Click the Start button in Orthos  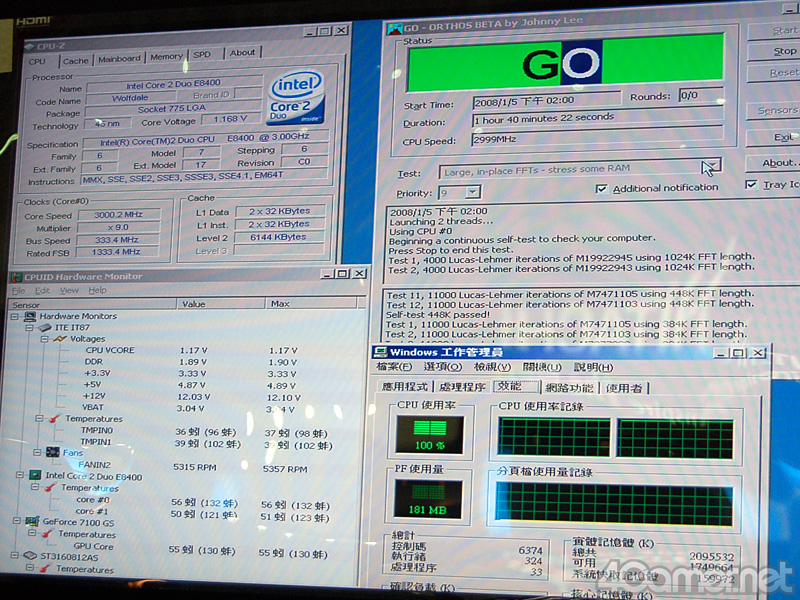click(x=774, y=31)
